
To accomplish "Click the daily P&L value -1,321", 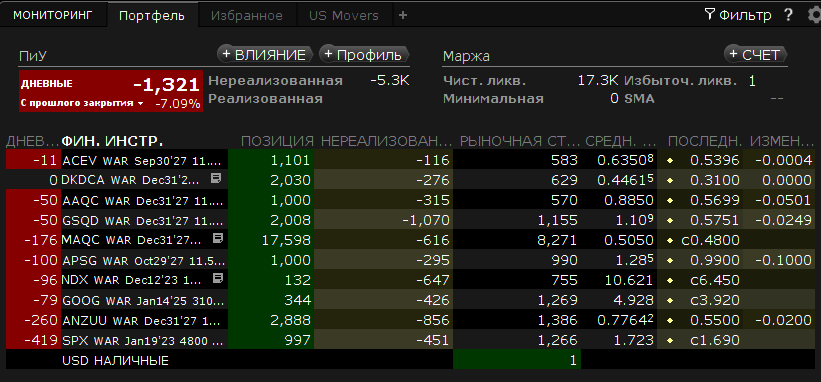I will coord(167,84).
